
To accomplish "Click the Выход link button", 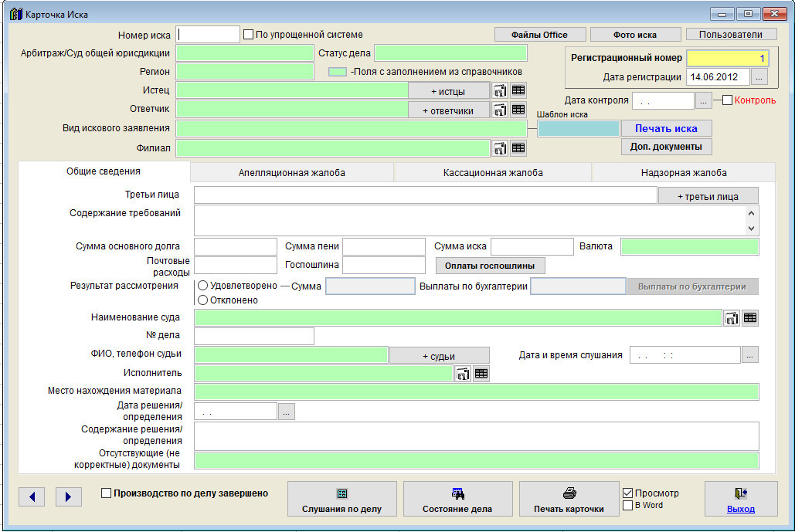I will (740, 500).
